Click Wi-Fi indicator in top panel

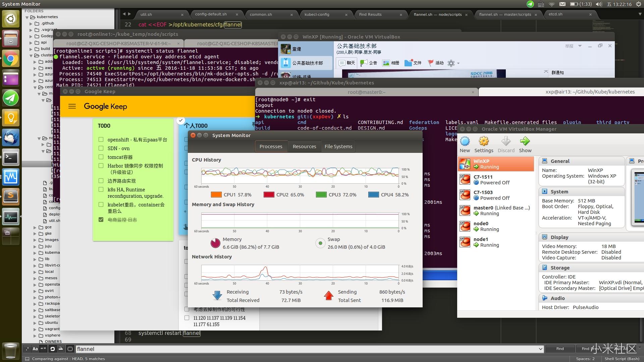552,4
